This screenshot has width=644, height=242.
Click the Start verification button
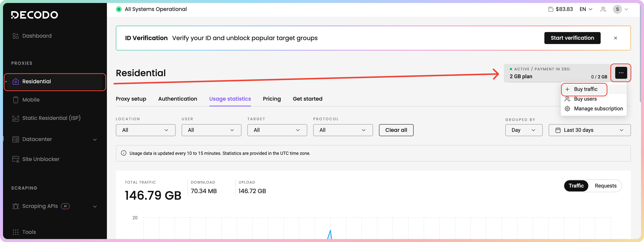click(572, 38)
